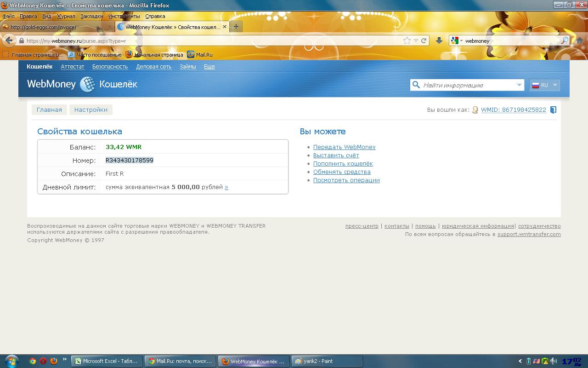Go back with the browser back arrow
This screenshot has height=368, width=588.
pos(9,40)
